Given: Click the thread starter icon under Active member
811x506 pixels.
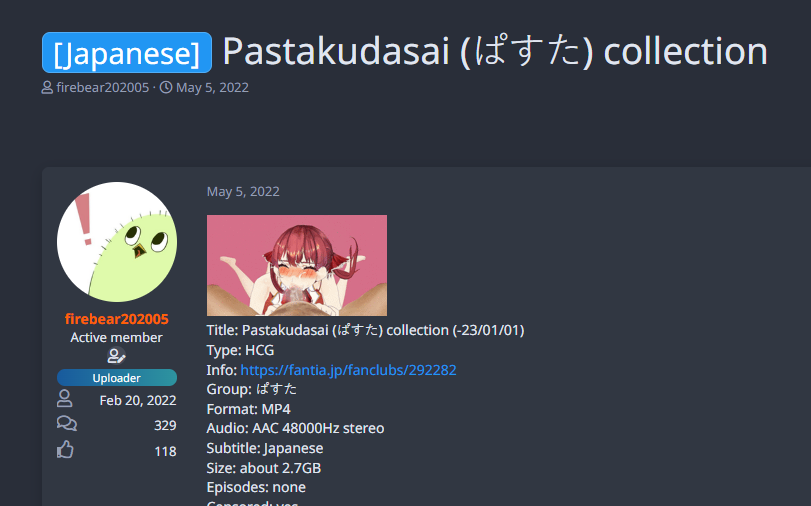Looking at the screenshot, I should (x=116, y=356).
